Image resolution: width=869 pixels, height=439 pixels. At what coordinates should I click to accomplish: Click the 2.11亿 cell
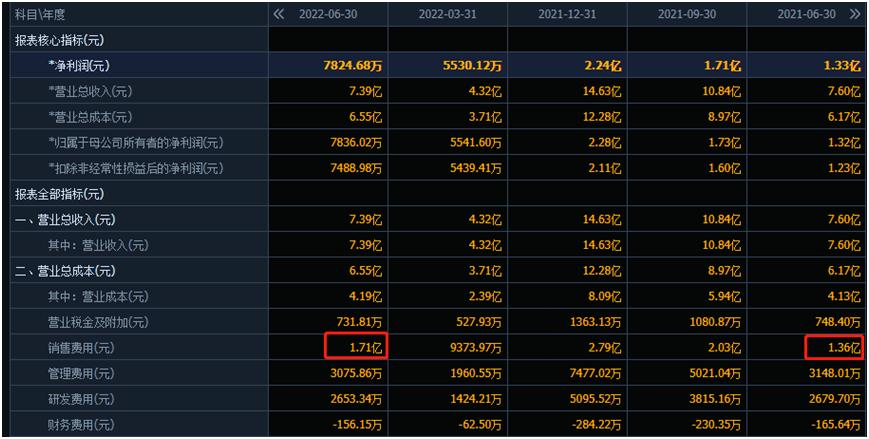[x=604, y=169]
